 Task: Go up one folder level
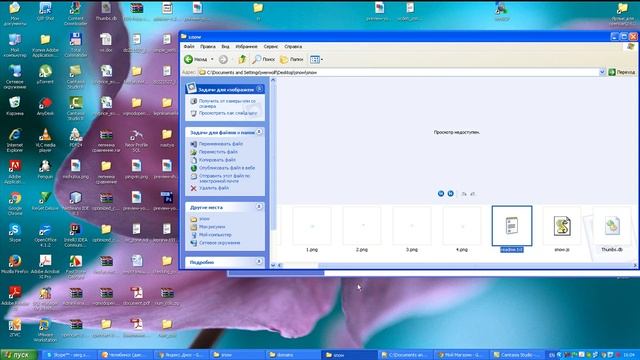(242, 60)
